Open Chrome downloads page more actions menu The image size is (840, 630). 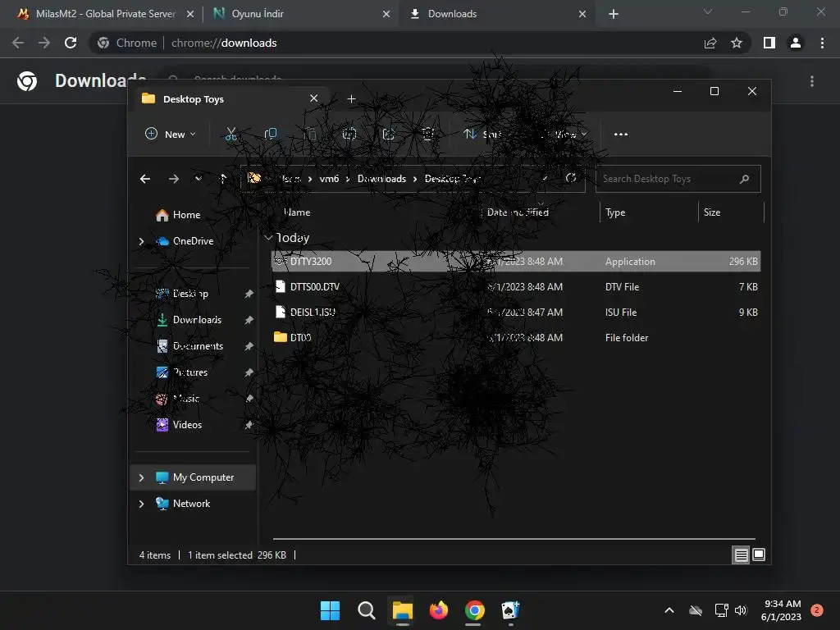click(x=812, y=81)
